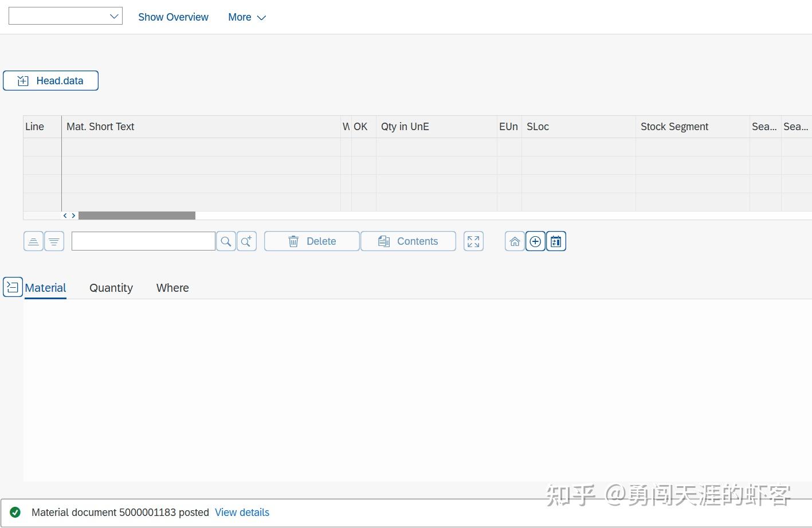
Task: Insert a new line with the plus icon
Action: pos(535,241)
